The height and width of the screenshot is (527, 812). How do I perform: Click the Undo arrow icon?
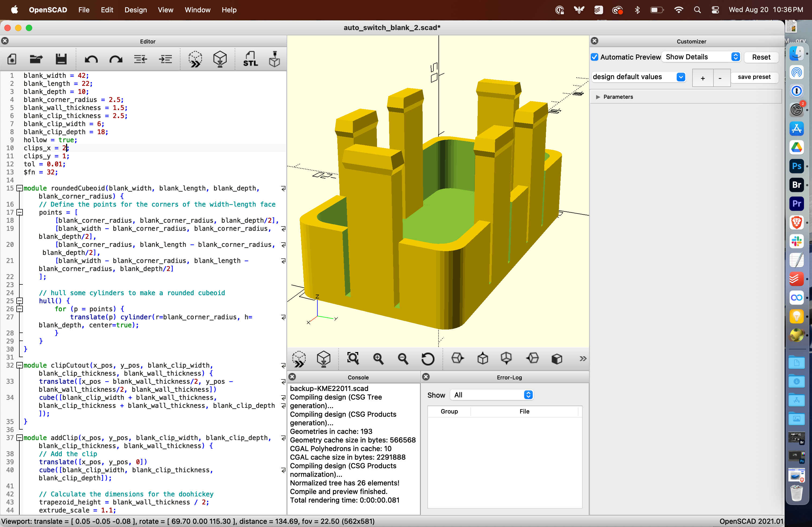91,59
